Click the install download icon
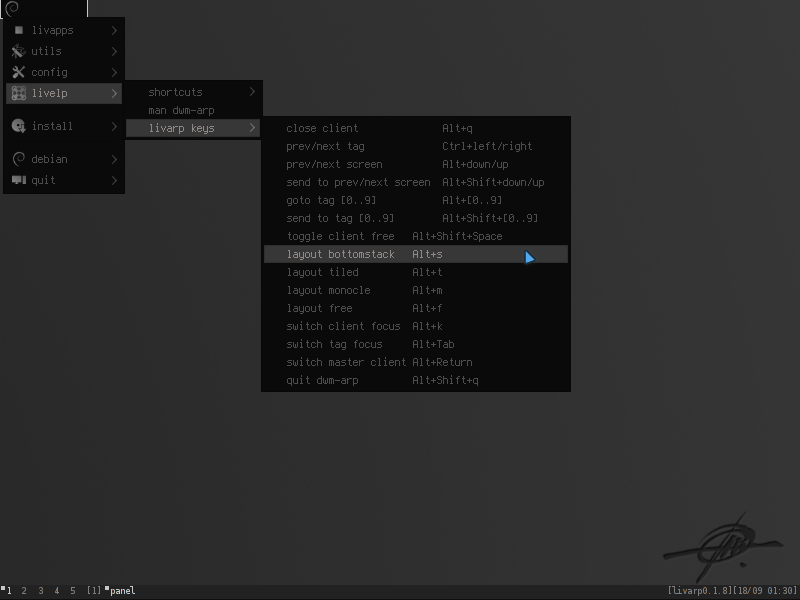Viewport: 800px width, 600px height. tap(18, 126)
